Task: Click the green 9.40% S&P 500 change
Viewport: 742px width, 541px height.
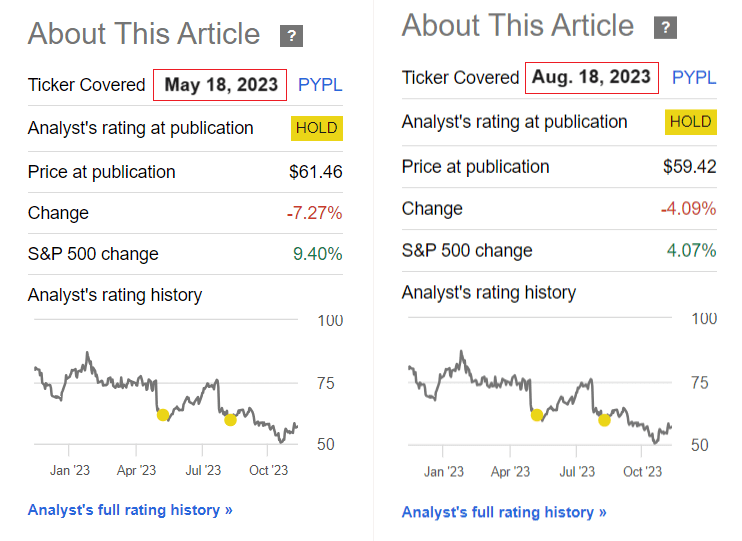Action: (317, 254)
